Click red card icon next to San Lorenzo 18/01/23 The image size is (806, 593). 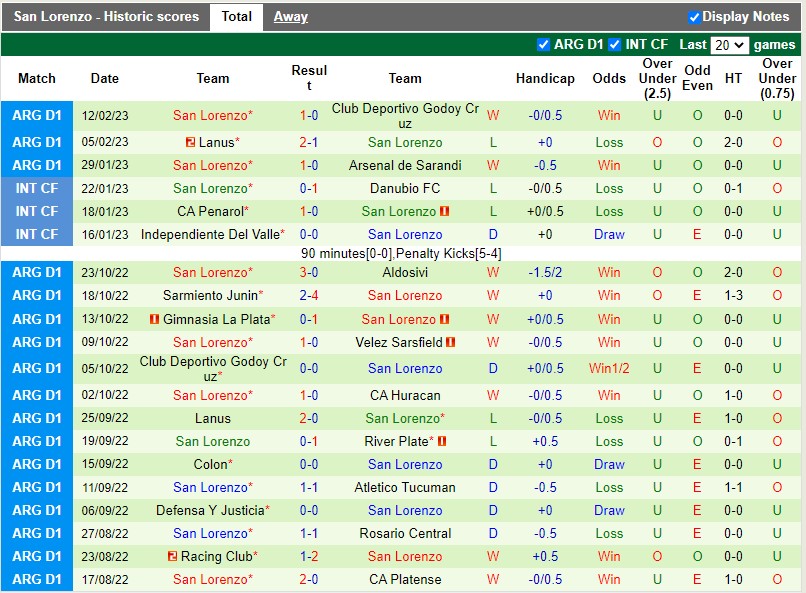(x=445, y=211)
